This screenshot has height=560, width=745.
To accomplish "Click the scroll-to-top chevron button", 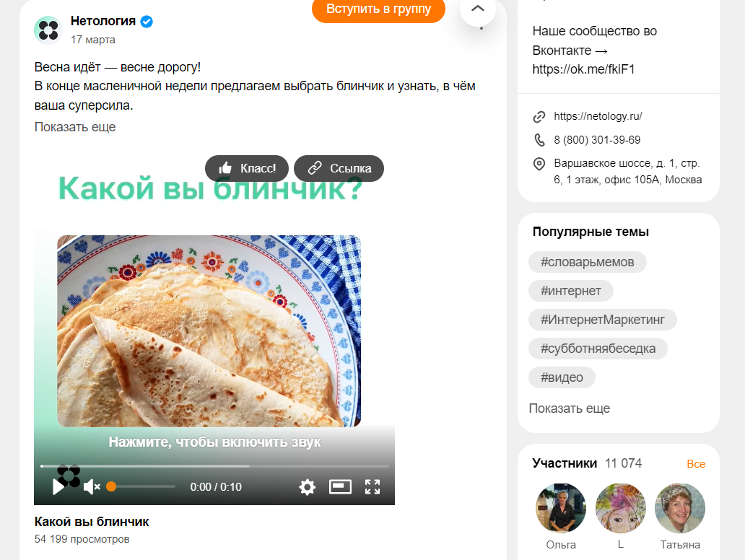I will [477, 9].
